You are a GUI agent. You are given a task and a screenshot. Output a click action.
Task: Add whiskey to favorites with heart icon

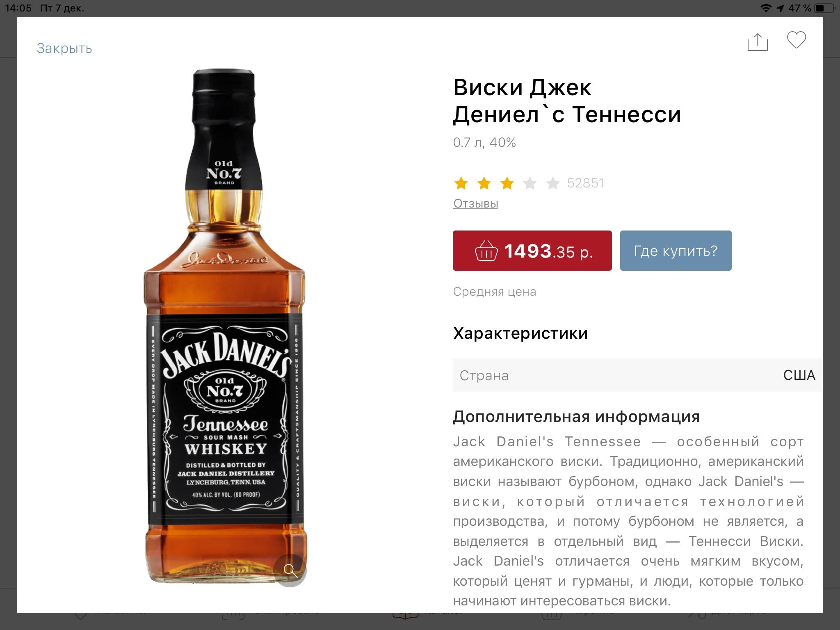[797, 40]
